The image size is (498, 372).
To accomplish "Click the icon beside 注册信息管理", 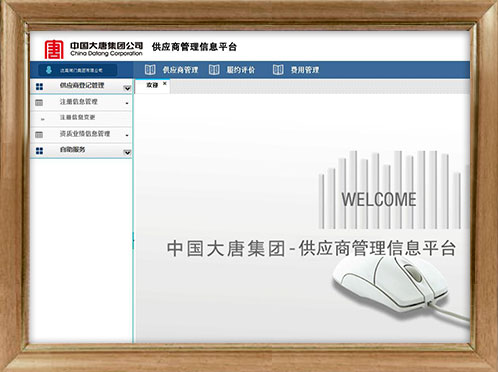I will click(x=39, y=103).
